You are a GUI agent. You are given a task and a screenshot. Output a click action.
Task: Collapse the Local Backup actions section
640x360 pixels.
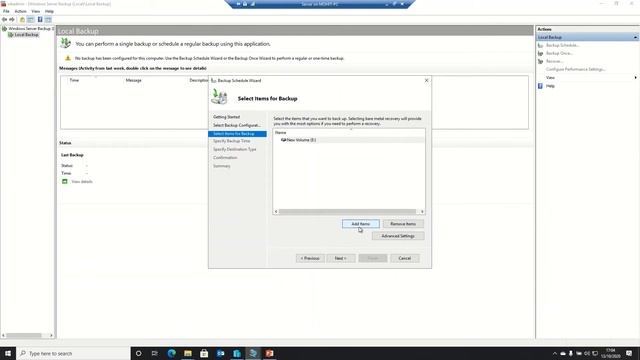636,37
